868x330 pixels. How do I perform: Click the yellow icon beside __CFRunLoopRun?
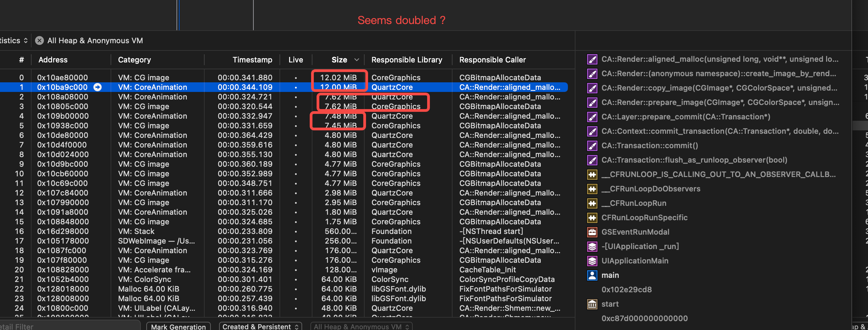(592, 203)
